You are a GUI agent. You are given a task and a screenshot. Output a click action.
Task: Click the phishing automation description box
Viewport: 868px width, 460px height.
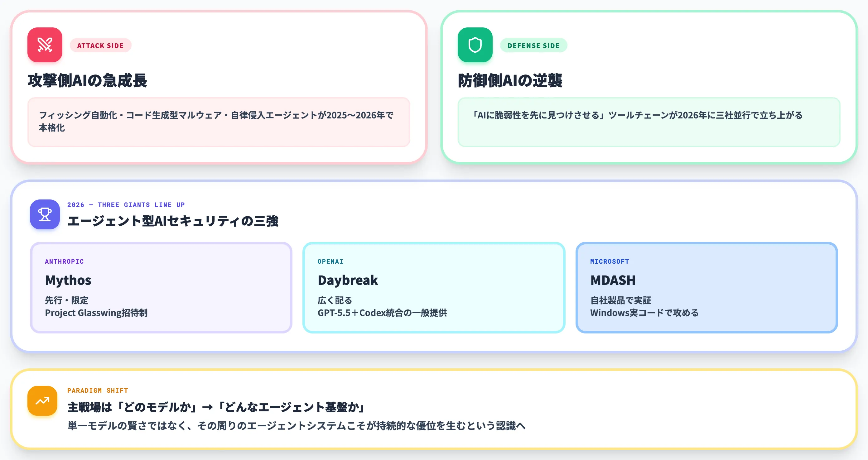219,122
